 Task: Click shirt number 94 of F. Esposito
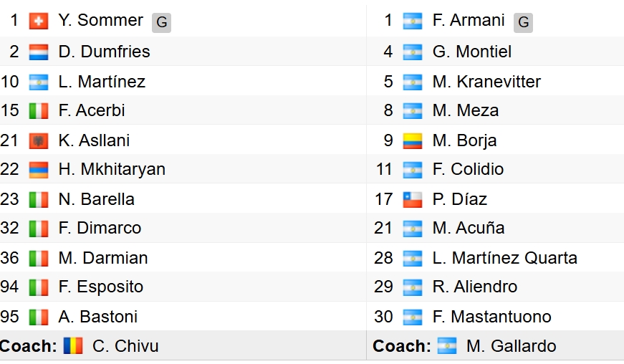point(9,287)
